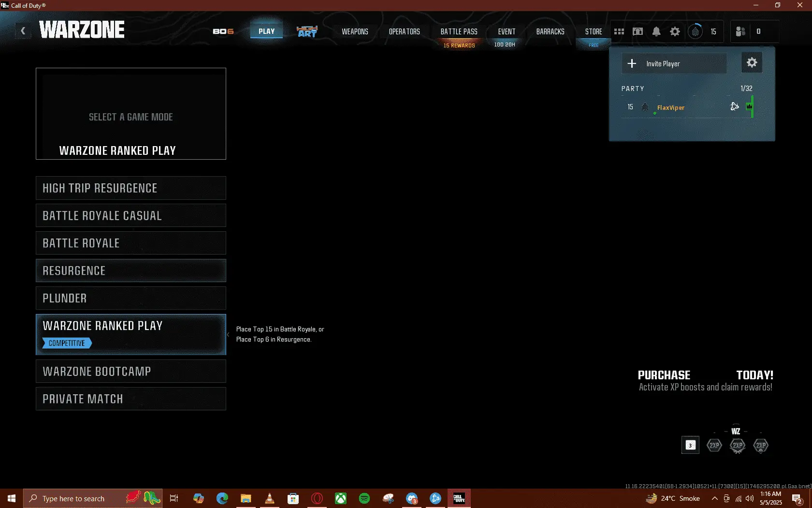The height and width of the screenshot is (508, 812).
Task: Open Microsoft Edge from taskbar
Action: [222, 498]
